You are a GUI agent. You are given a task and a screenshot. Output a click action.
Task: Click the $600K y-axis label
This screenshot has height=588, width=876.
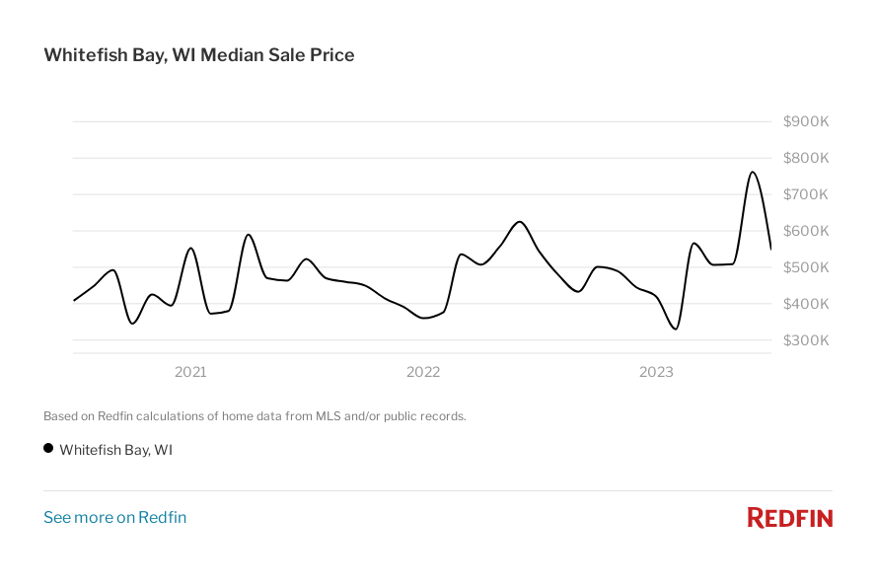pyautogui.click(x=805, y=231)
